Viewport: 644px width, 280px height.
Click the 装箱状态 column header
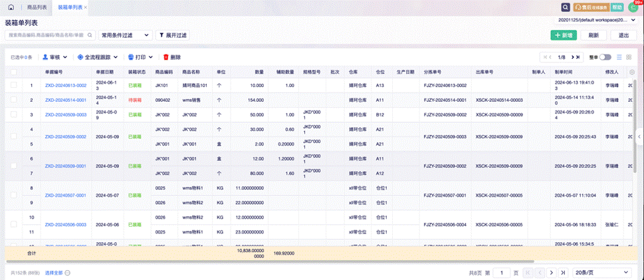click(x=137, y=72)
